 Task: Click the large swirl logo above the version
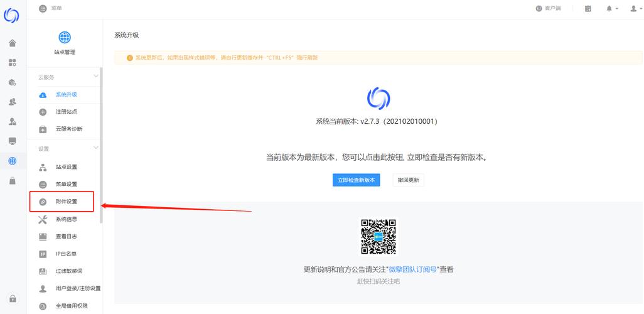point(378,99)
